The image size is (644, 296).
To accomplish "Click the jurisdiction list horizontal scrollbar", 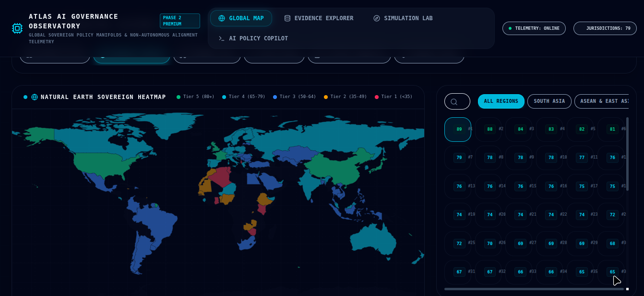I will 534,289.
